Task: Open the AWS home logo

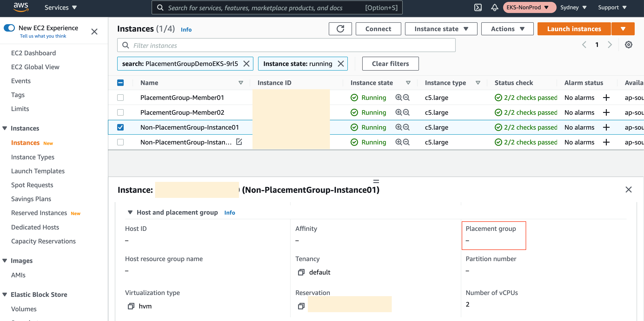Action: click(x=21, y=7)
